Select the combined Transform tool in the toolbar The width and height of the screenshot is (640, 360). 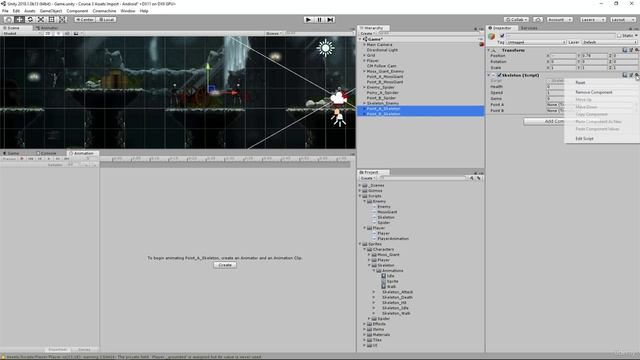(x=62, y=19)
